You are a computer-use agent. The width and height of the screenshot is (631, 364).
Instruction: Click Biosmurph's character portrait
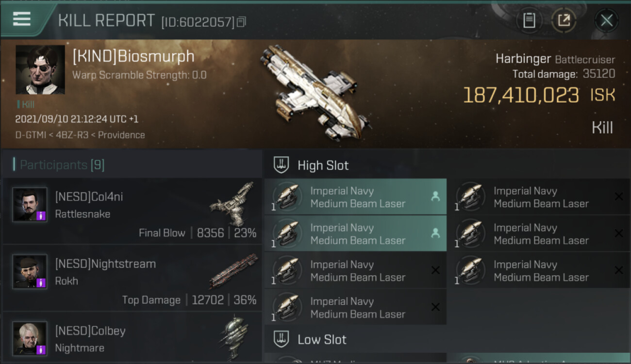coord(40,70)
